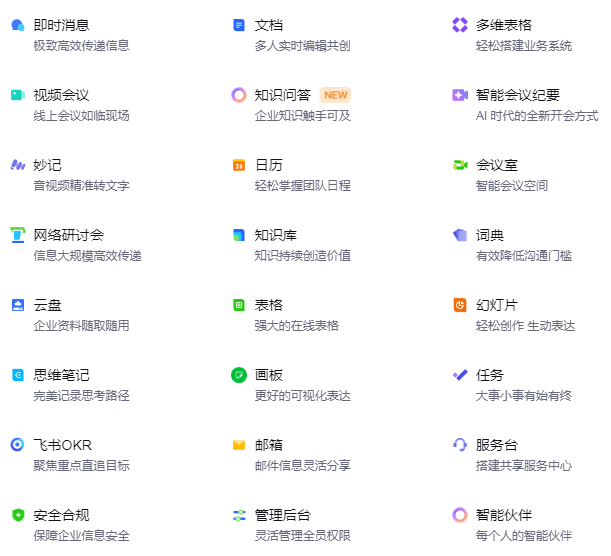Click the 安全合规 shield icon
611x556 pixels.
click(18, 515)
